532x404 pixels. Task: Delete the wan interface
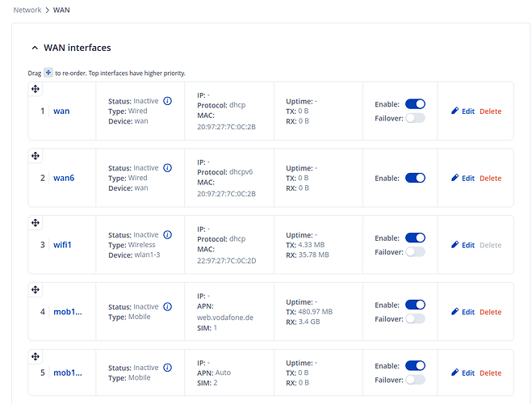490,111
